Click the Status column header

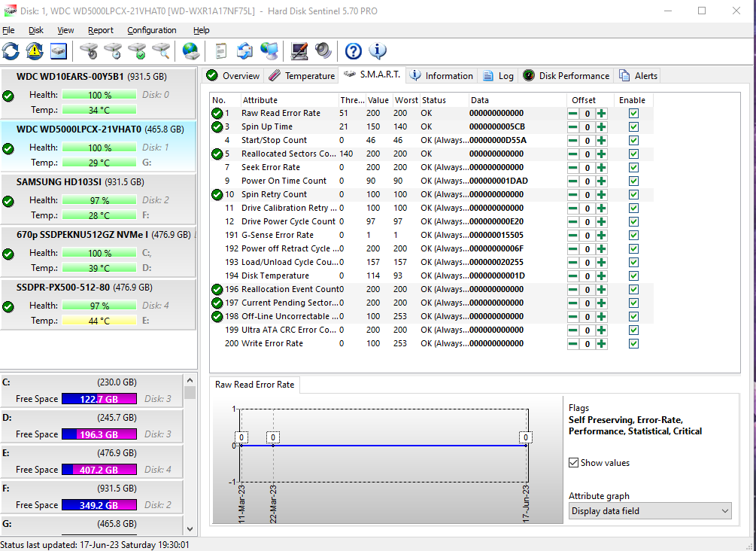click(444, 100)
